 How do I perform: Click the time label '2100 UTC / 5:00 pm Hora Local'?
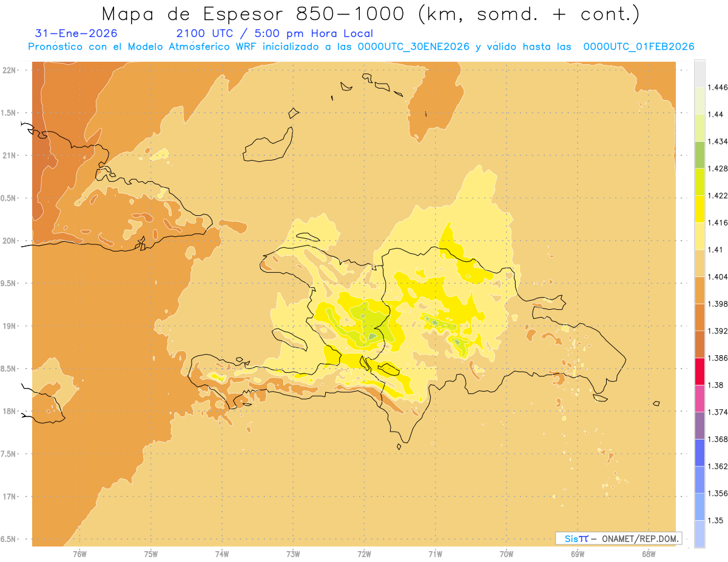click(275, 34)
